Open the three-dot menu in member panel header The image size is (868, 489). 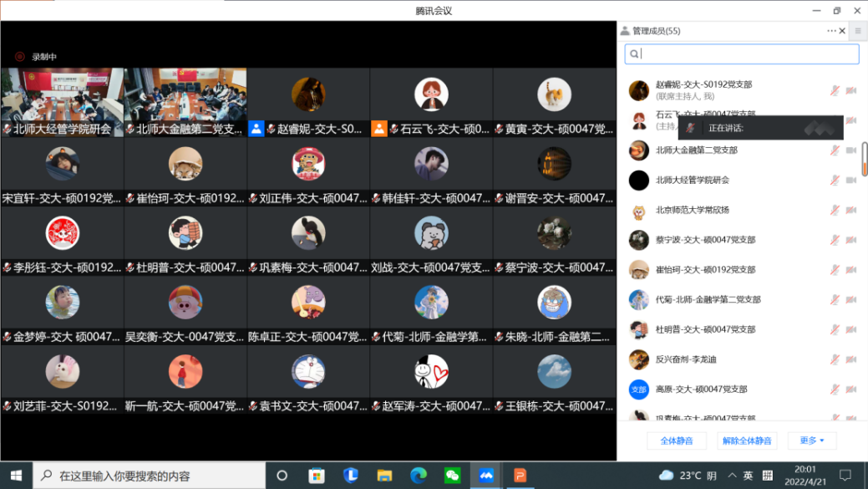831,31
